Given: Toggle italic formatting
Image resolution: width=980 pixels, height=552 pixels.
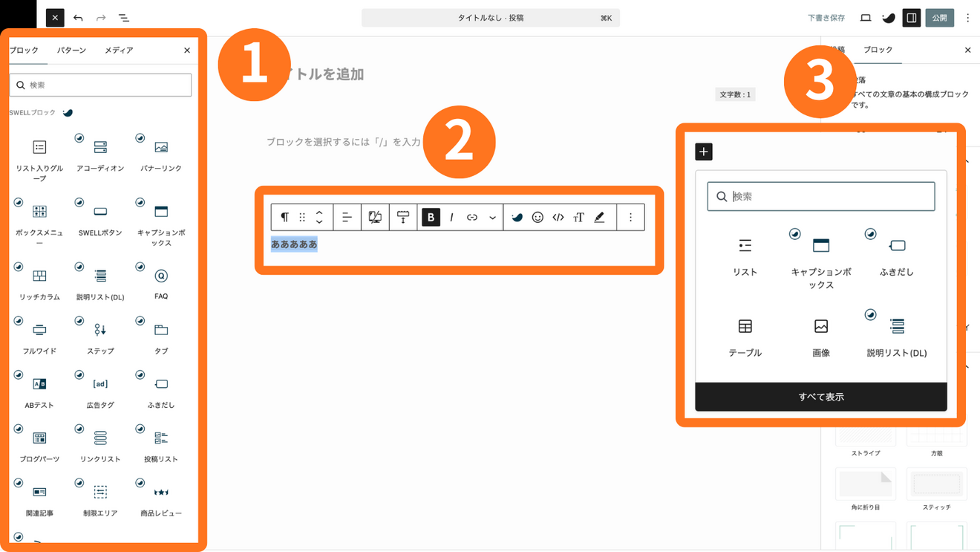Looking at the screenshot, I should click(x=451, y=217).
